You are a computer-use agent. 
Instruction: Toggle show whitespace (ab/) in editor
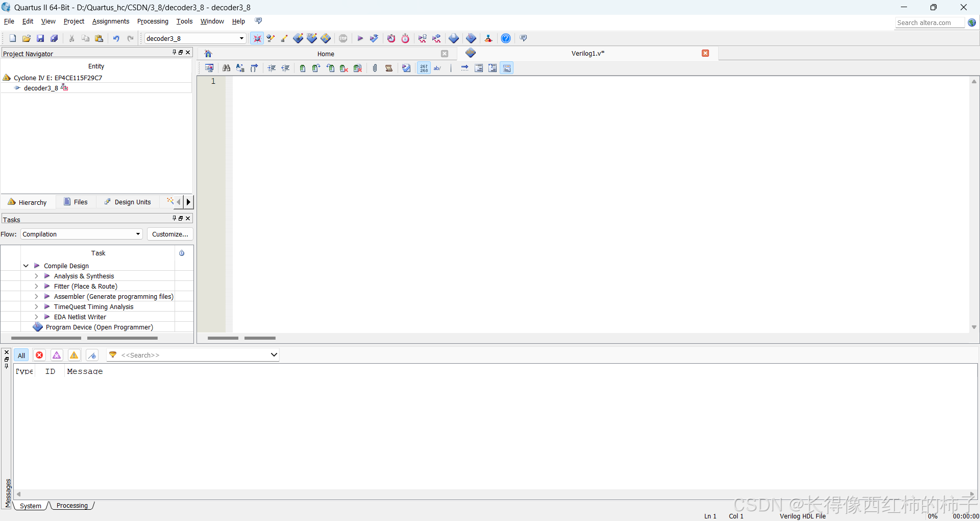click(437, 68)
